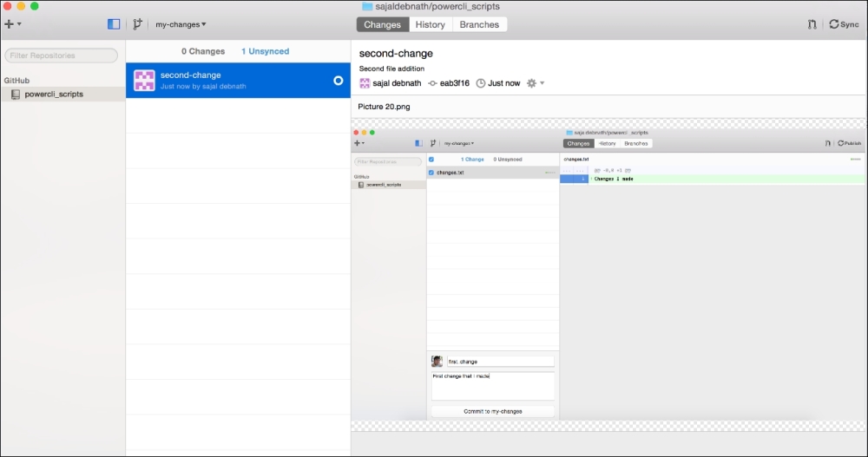Viewport: 868px width, 457px height.
Task: Switch to the Changes tab
Action: (x=383, y=24)
